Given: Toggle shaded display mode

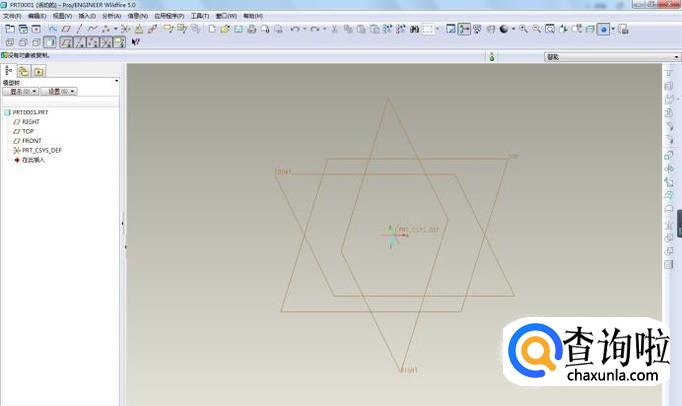Looking at the screenshot, I should pyautogui.click(x=50, y=42).
